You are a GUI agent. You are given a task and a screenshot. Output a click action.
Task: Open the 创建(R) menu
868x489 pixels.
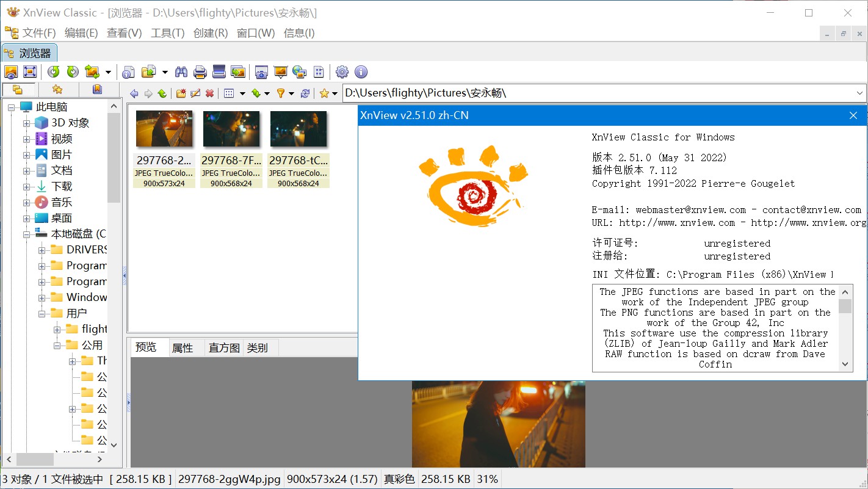(x=211, y=33)
